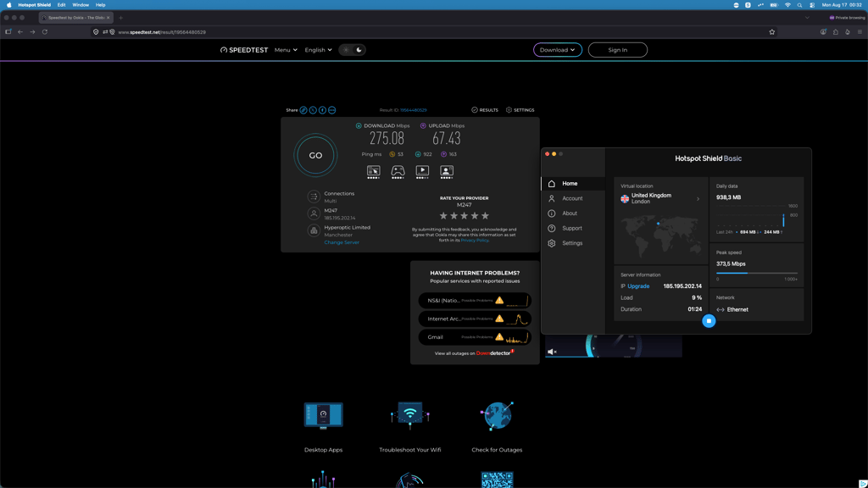Open the Download apps dropdown
868x488 pixels.
[558, 50]
